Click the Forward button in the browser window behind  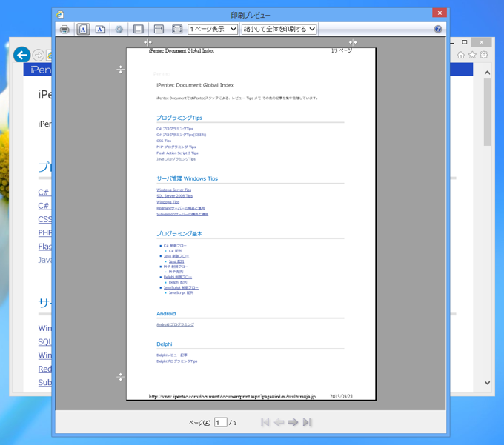(39, 56)
